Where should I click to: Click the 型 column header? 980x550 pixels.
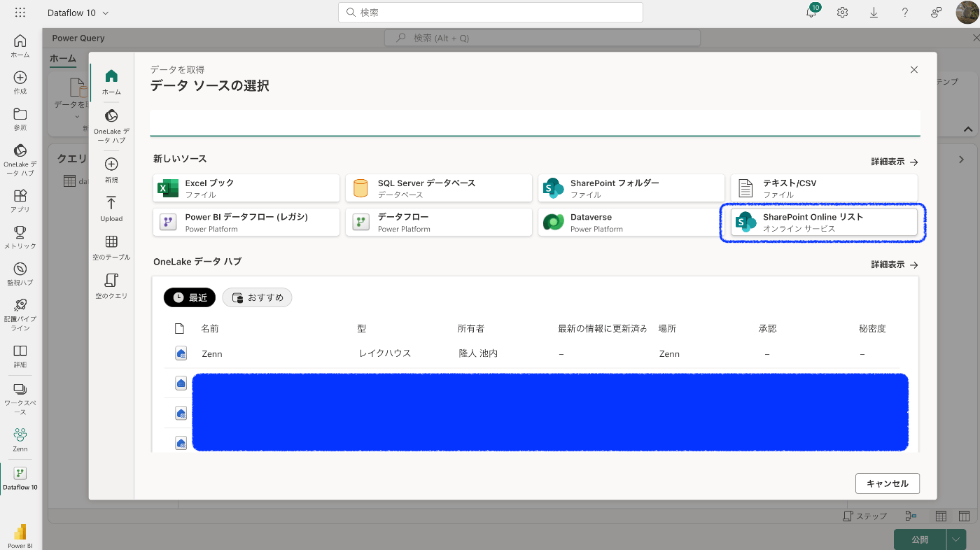pos(362,328)
